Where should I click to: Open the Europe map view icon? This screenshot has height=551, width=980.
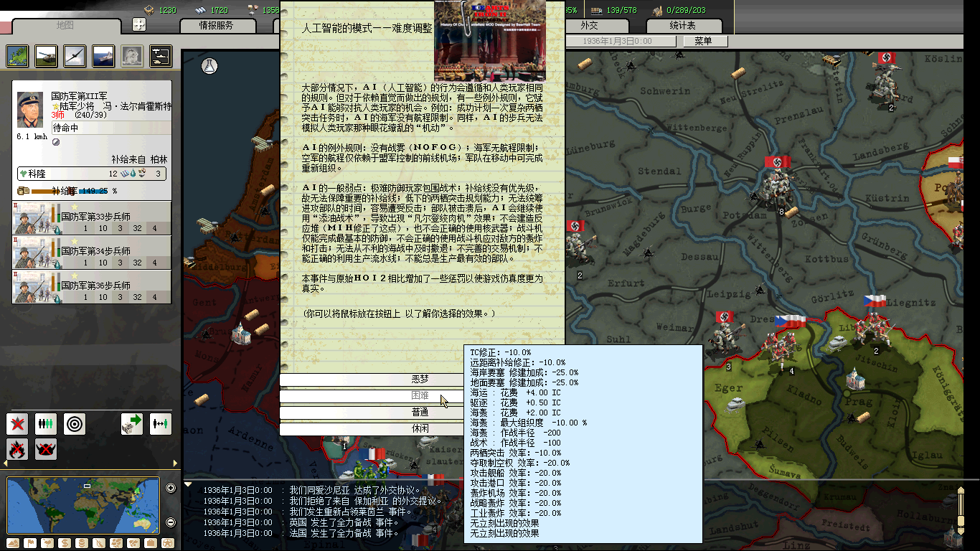[17, 55]
